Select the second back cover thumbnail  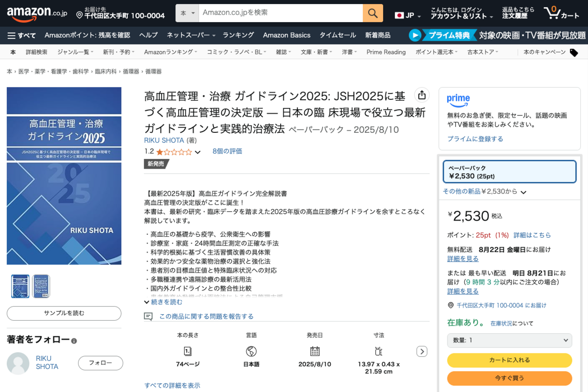click(x=41, y=286)
